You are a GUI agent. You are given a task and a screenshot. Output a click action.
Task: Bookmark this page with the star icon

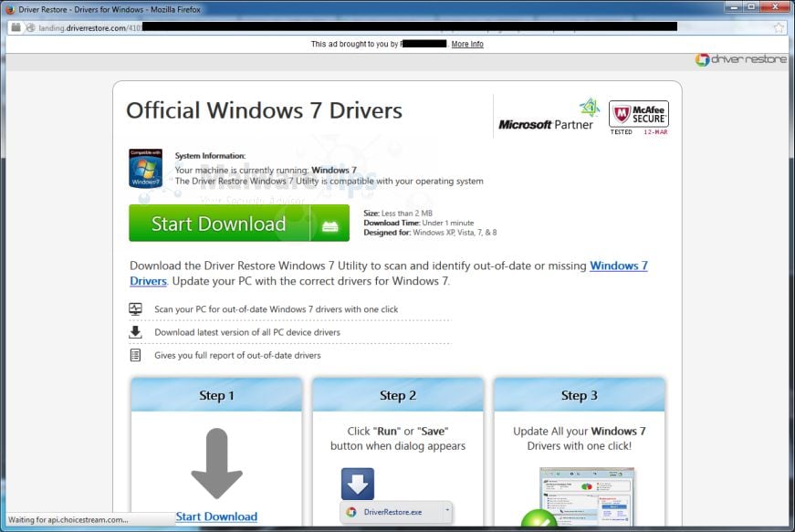(x=779, y=27)
